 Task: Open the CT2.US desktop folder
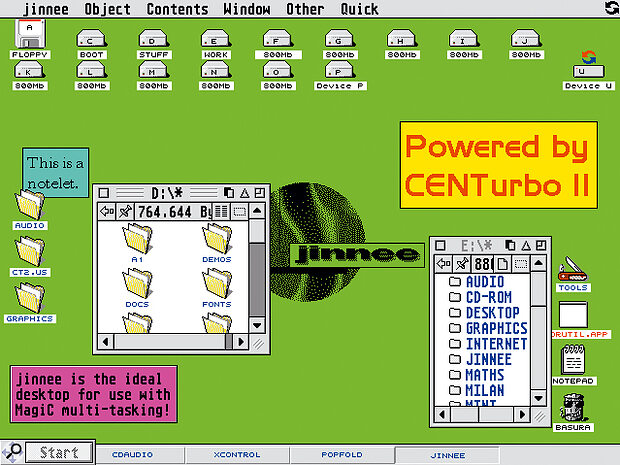pos(30,251)
